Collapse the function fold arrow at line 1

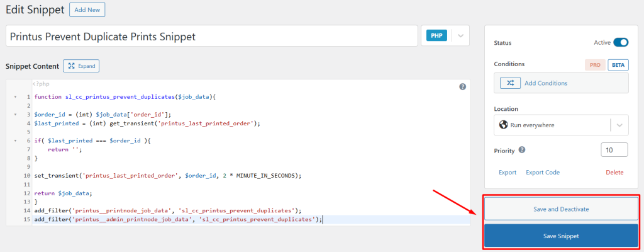pos(15,97)
